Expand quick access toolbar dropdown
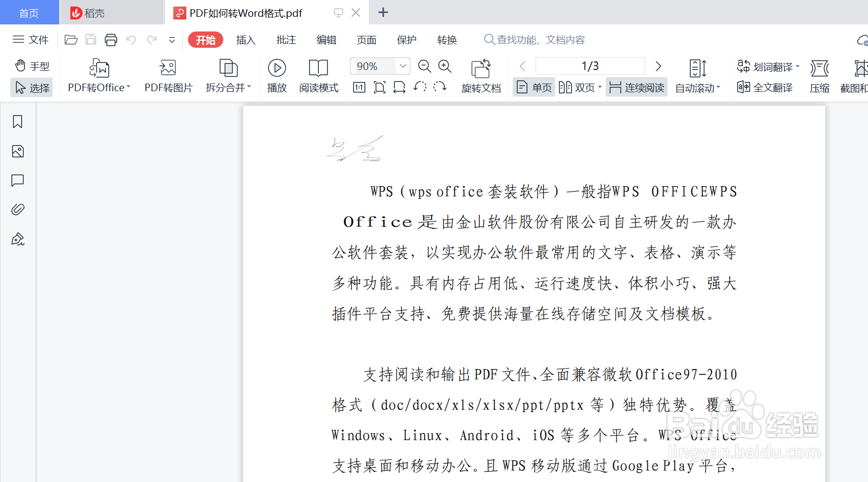868x482 pixels. point(172,40)
